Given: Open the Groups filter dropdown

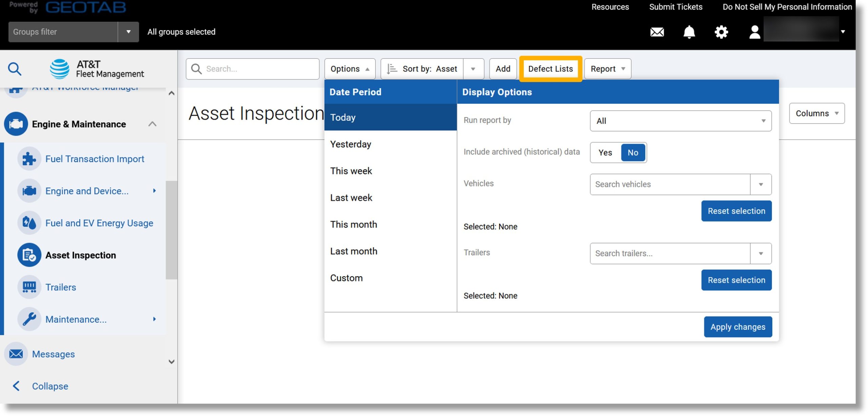Looking at the screenshot, I should [x=128, y=32].
